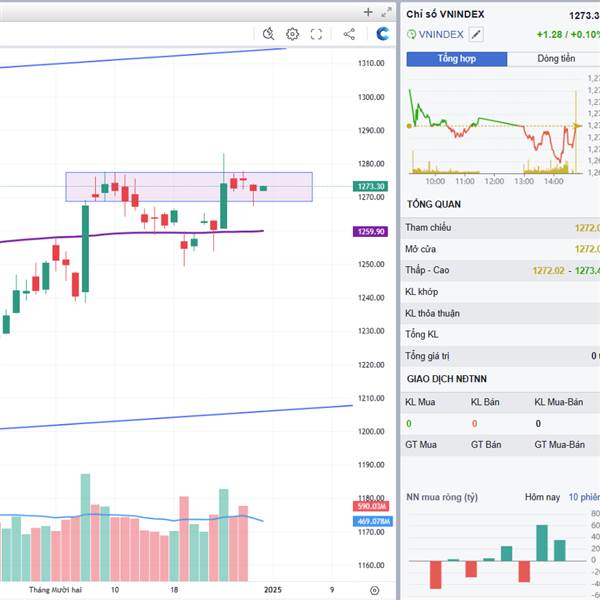Click the 2025 date axis label
Image resolution: width=600 pixels, height=600 pixels.
point(272,590)
